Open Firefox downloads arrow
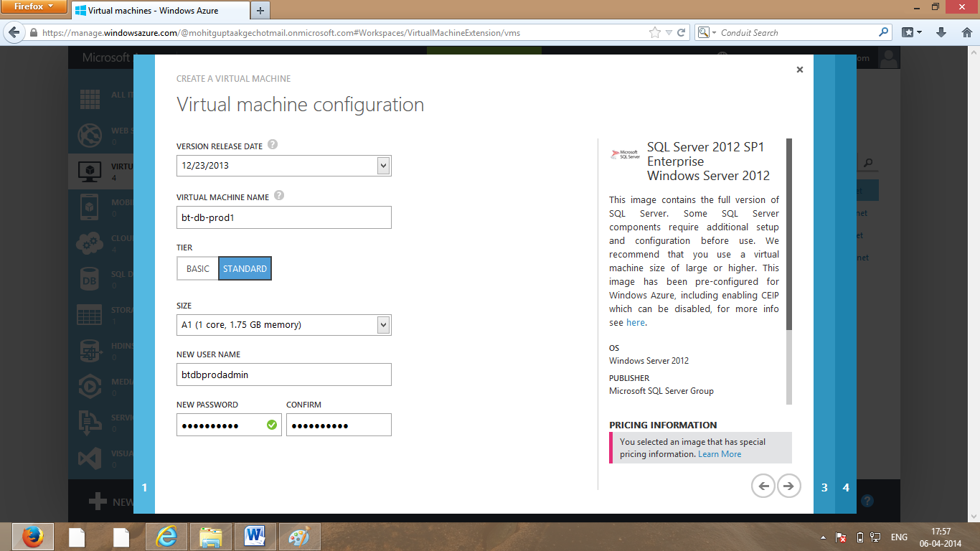The image size is (980, 551). click(941, 32)
